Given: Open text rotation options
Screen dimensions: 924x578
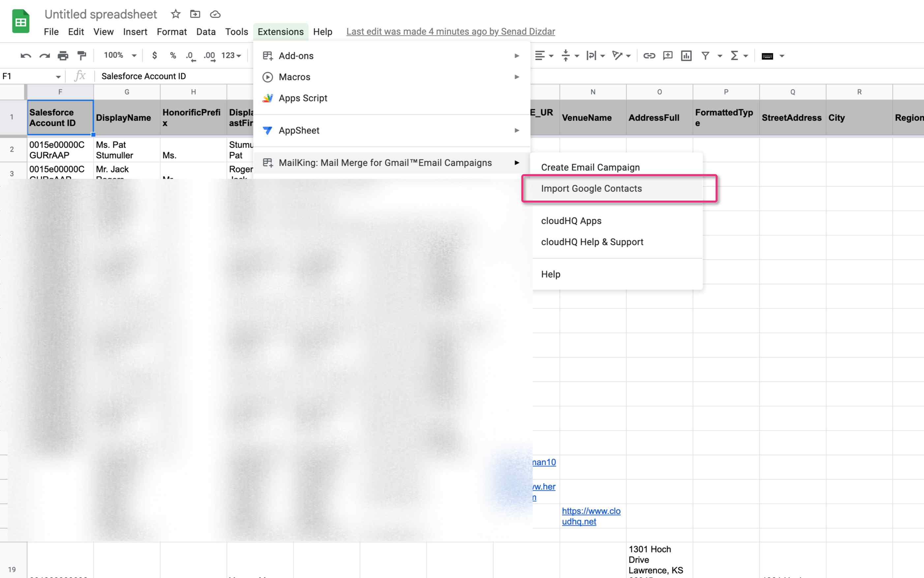Looking at the screenshot, I should 621,56.
